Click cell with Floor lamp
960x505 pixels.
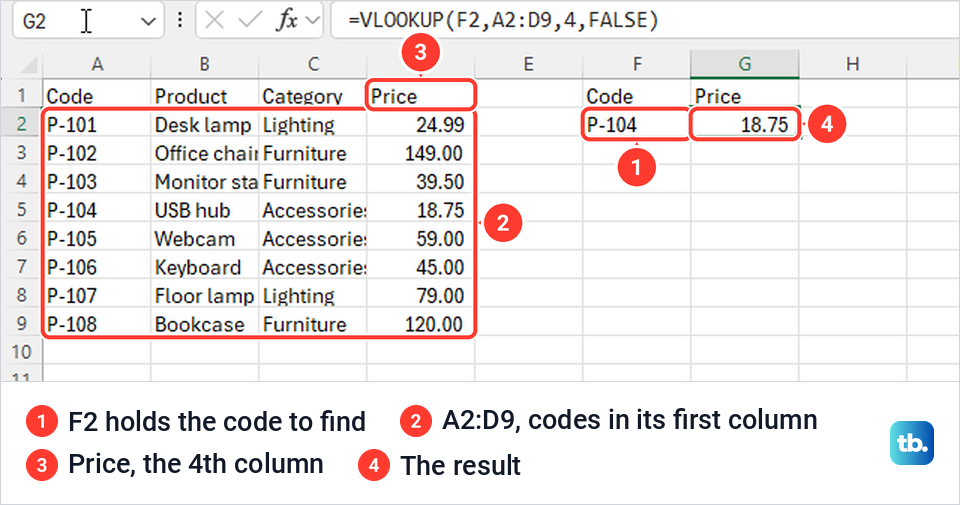point(204,295)
